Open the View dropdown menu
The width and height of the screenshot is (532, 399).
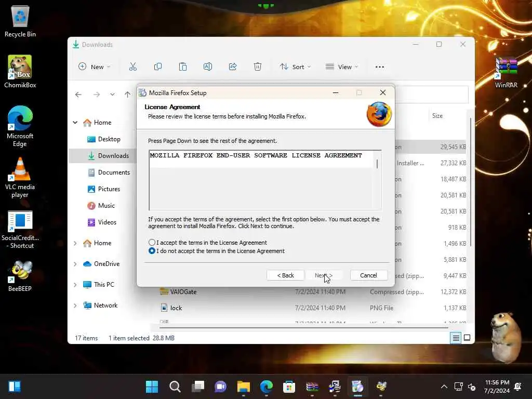342,67
